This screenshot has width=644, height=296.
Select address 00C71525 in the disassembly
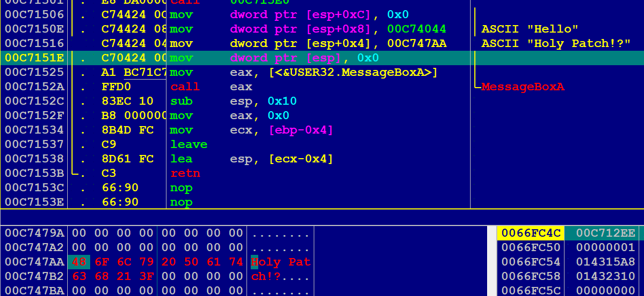(34, 72)
